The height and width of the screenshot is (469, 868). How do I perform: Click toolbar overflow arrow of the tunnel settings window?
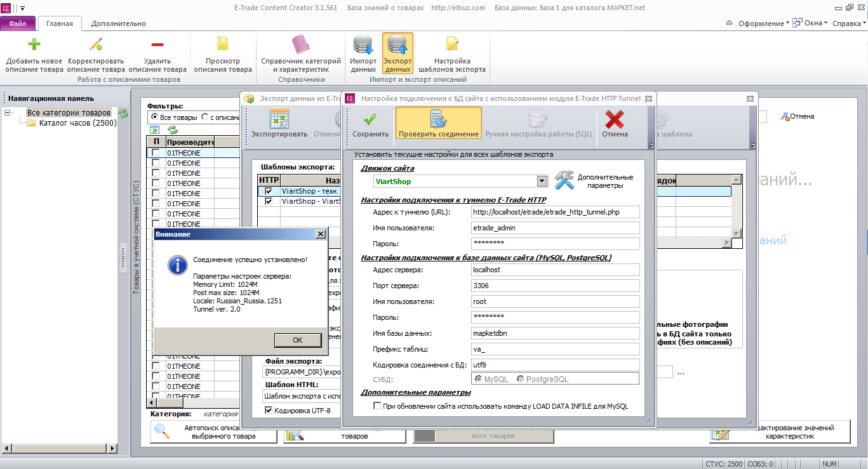(651, 146)
